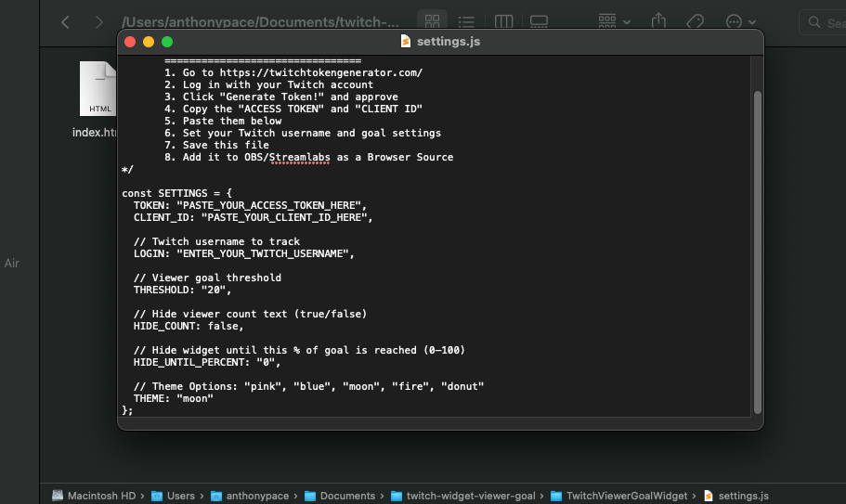Click Documents in the path bar
This screenshot has width=846, height=504.
coord(339,496)
